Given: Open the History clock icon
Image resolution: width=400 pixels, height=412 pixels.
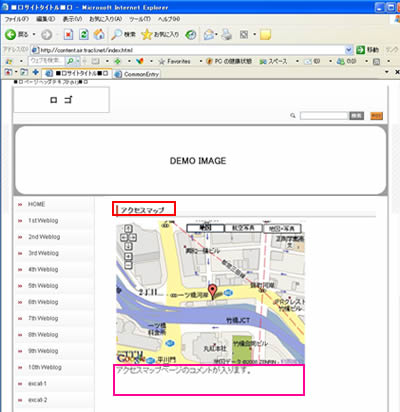Looking at the screenshot, I should [x=191, y=34].
